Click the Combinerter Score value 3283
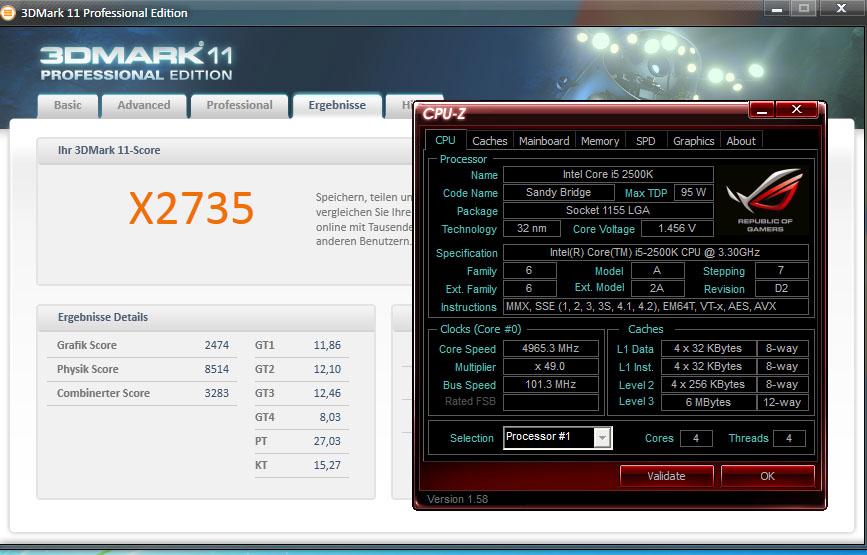The height and width of the screenshot is (555, 867). (x=217, y=393)
